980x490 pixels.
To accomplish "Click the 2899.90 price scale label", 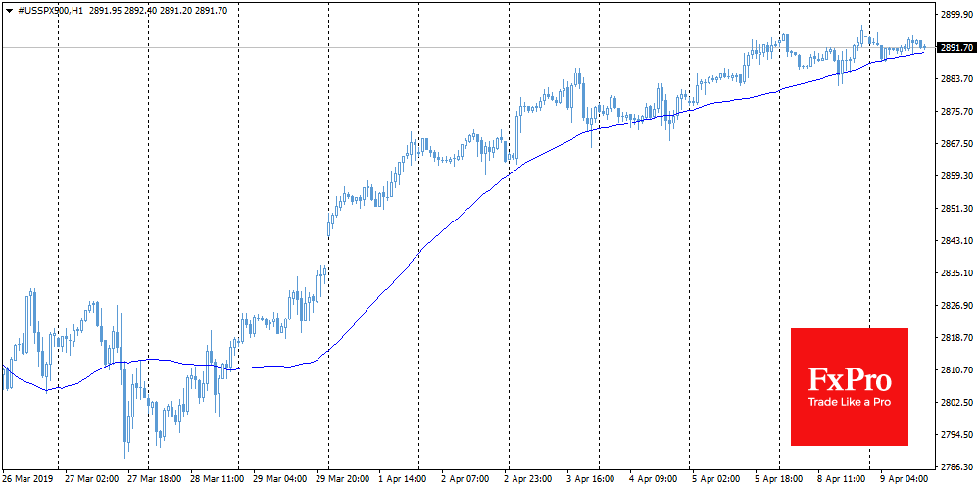I will click(x=956, y=15).
